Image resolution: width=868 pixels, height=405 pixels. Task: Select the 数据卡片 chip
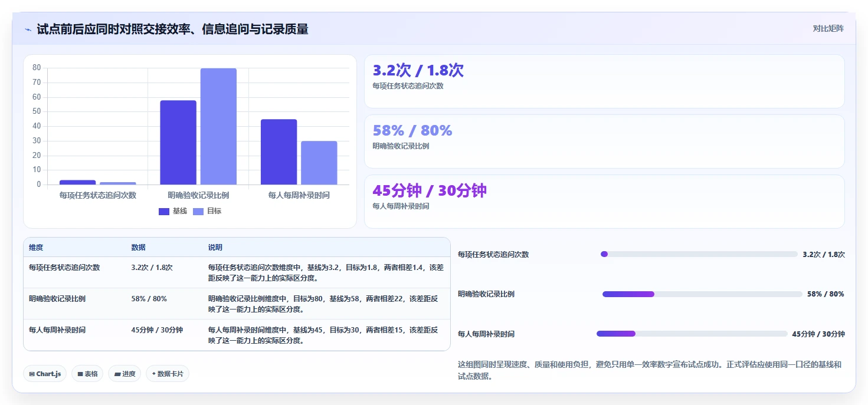[x=168, y=374]
